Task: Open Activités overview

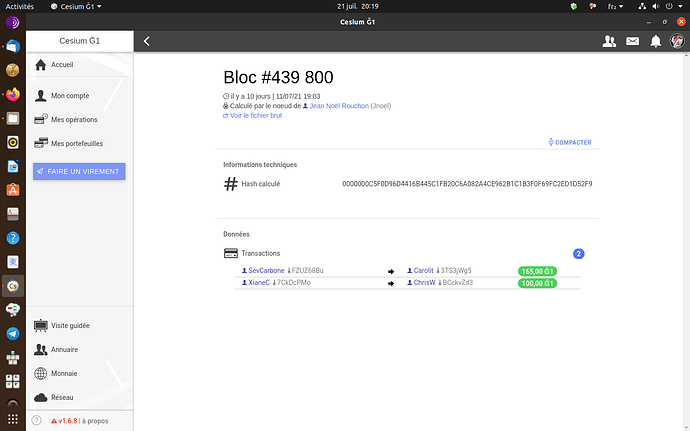Action: click(x=19, y=6)
